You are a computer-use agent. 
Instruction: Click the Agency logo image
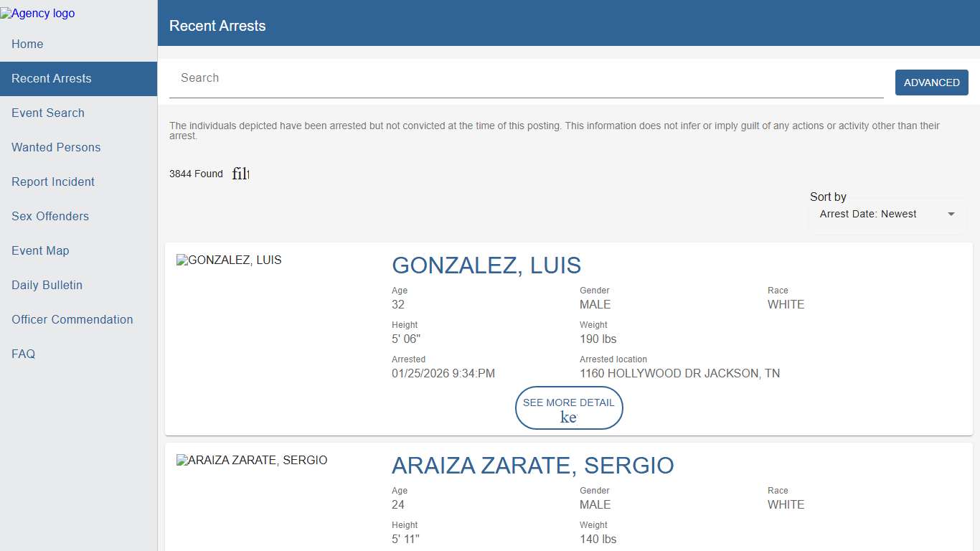37,13
